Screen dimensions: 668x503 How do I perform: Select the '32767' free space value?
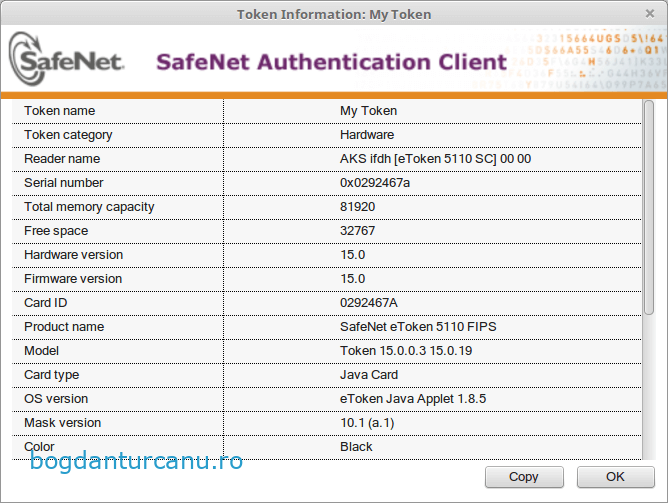tap(357, 231)
